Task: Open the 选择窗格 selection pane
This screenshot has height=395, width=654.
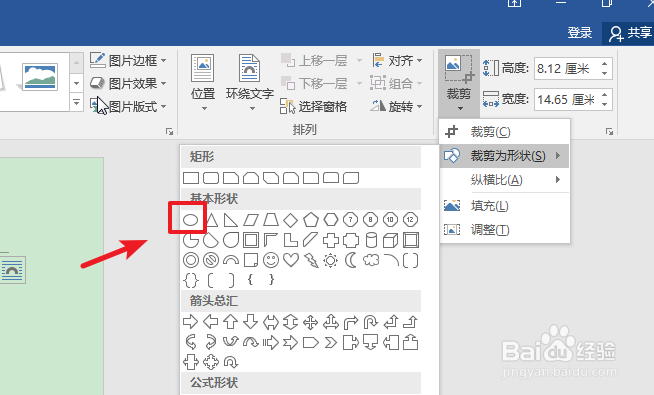Action: point(314,106)
